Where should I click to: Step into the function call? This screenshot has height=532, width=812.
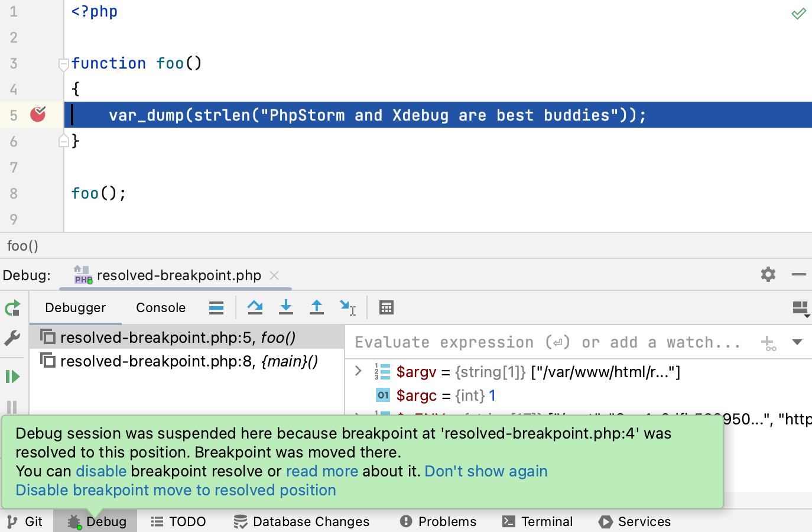[x=286, y=307]
